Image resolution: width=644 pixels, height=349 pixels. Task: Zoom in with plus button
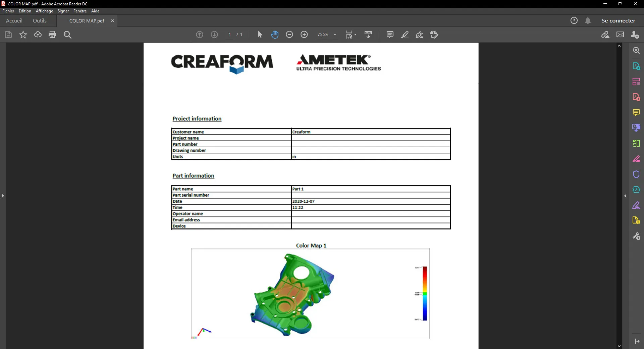pyautogui.click(x=304, y=35)
